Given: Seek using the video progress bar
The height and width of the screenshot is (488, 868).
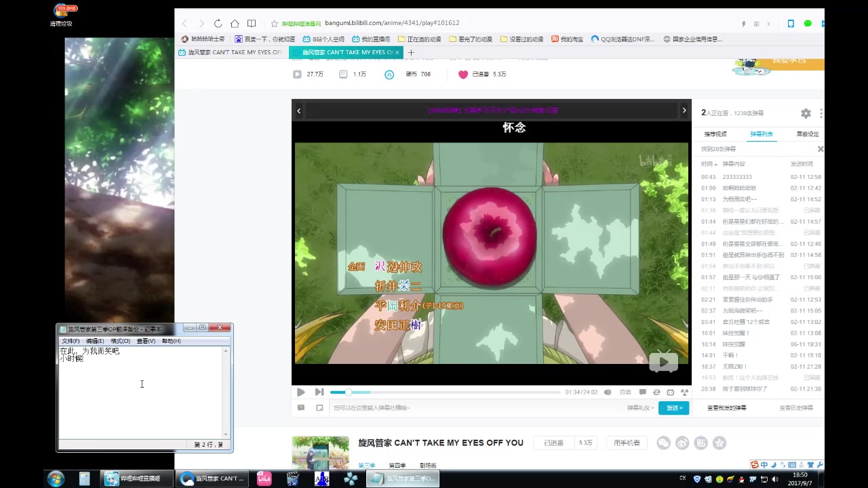Looking at the screenshot, I should point(445,392).
